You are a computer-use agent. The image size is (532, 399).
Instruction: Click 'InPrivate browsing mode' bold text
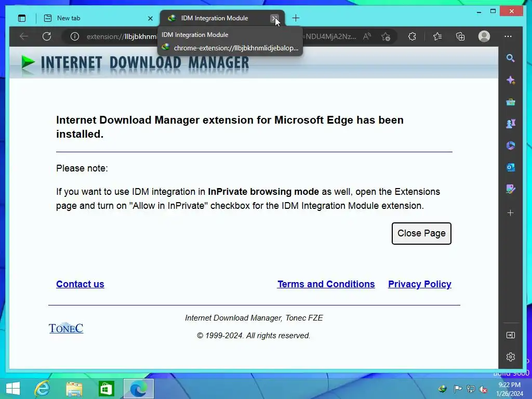pos(263,192)
